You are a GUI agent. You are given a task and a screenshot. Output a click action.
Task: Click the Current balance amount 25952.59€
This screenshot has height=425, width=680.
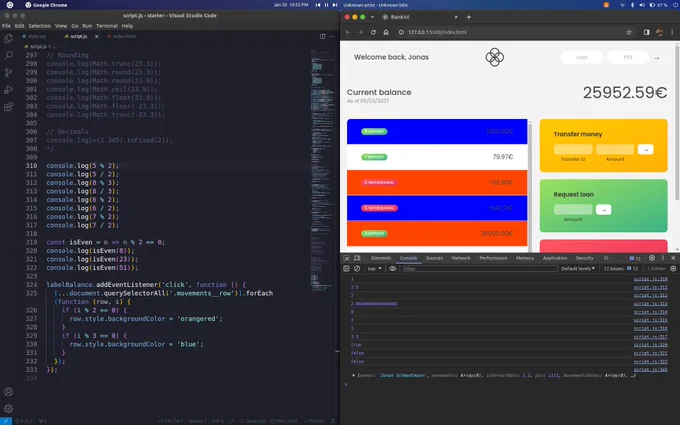pyautogui.click(x=624, y=92)
